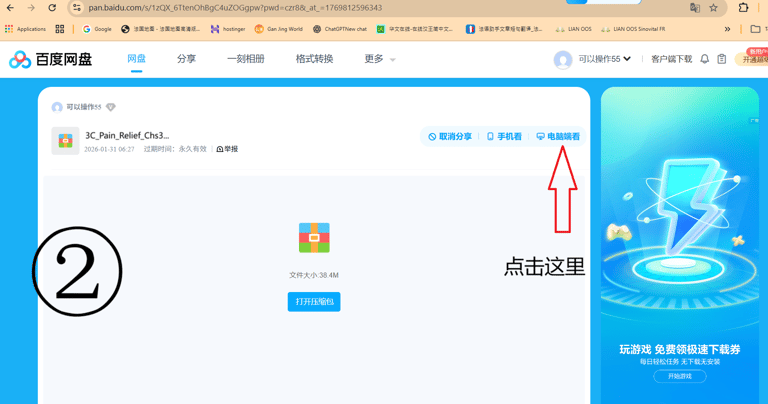Viewport: 768px width, 404px height.
Task: Click the 过期时间：永久有效 text
Action: pyautogui.click(x=175, y=149)
